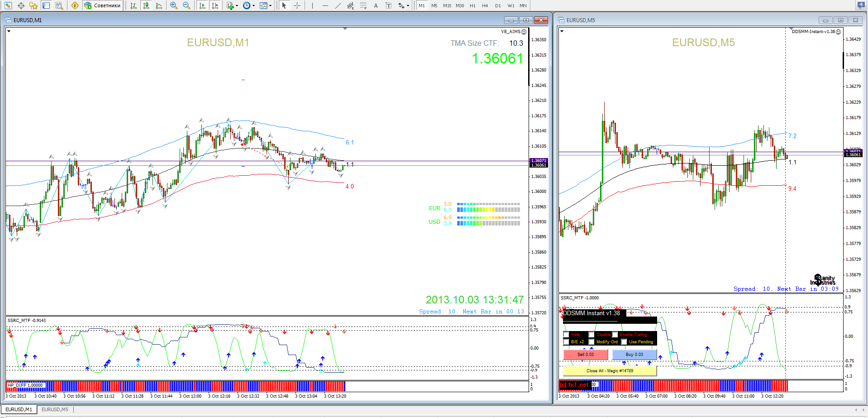Select the arrow cursor tool
Screen dimensions: 868x418
coord(284,5)
